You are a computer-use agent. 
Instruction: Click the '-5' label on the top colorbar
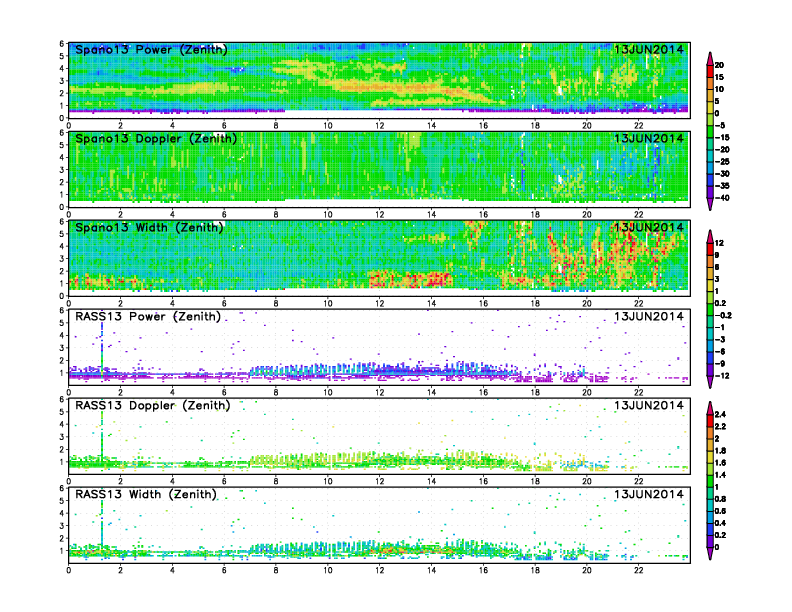720,126
